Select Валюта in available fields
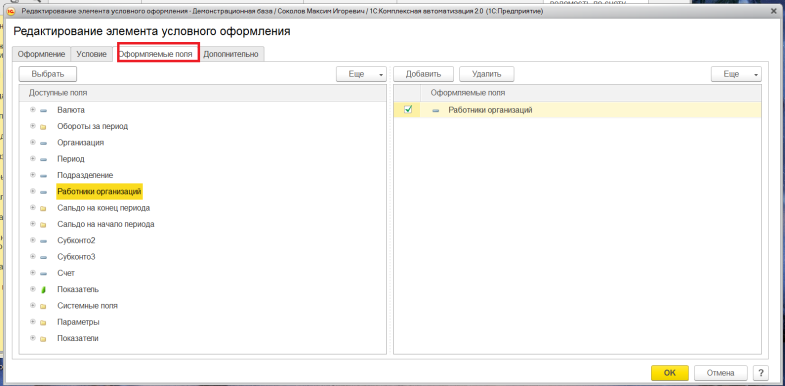The height and width of the screenshot is (386, 785). pyautogui.click(x=71, y=110)
